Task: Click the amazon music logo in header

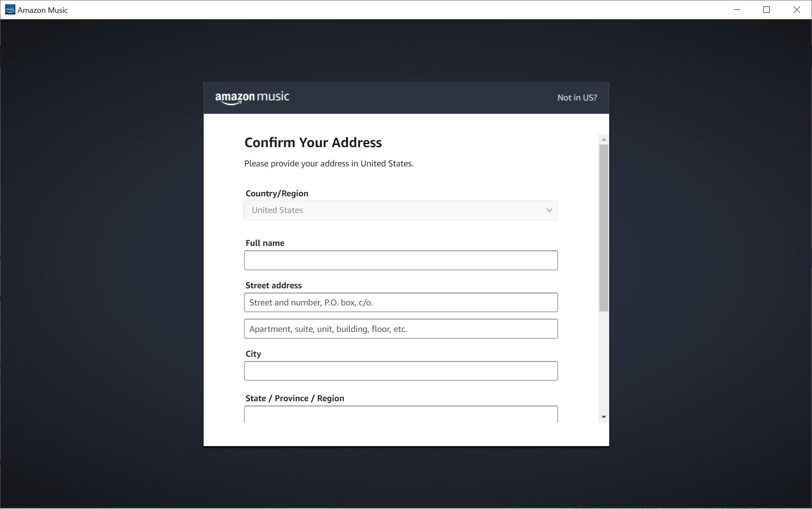Action: [252, 98]
